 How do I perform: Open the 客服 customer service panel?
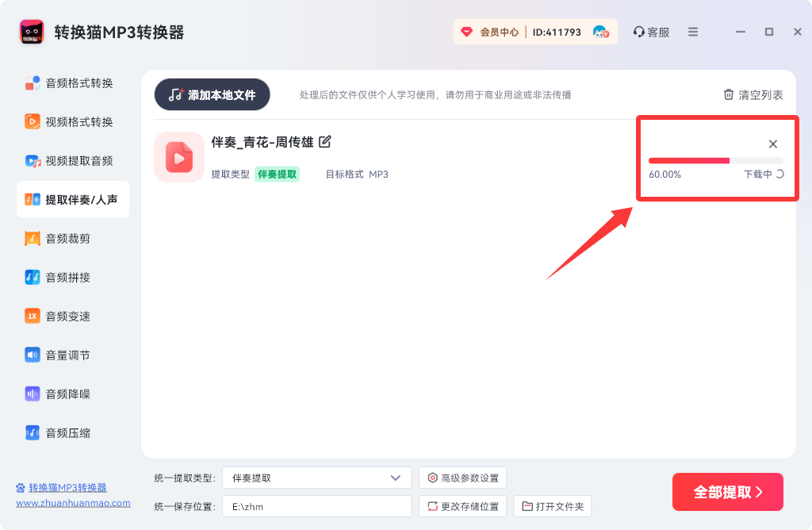click(650, 32)
